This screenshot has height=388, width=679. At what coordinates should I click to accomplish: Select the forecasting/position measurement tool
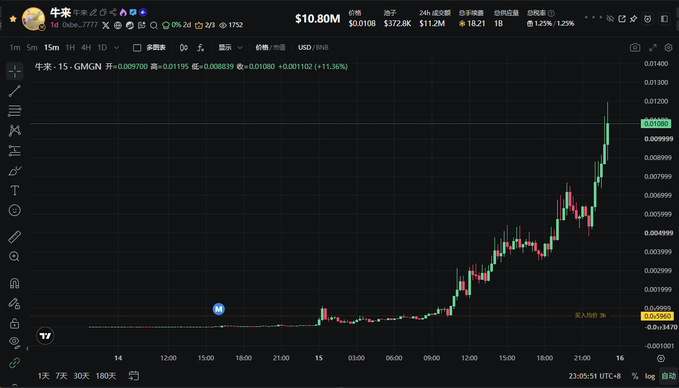(x=15, y=151)
